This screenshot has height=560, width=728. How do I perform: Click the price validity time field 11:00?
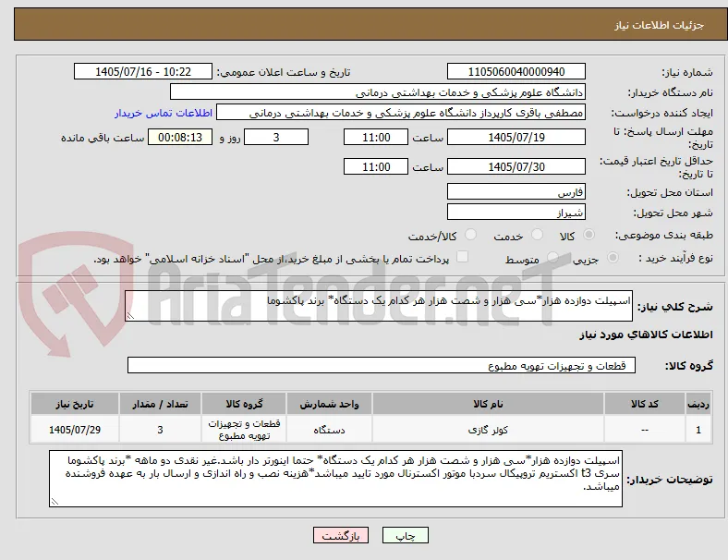(x=376, y=166)
